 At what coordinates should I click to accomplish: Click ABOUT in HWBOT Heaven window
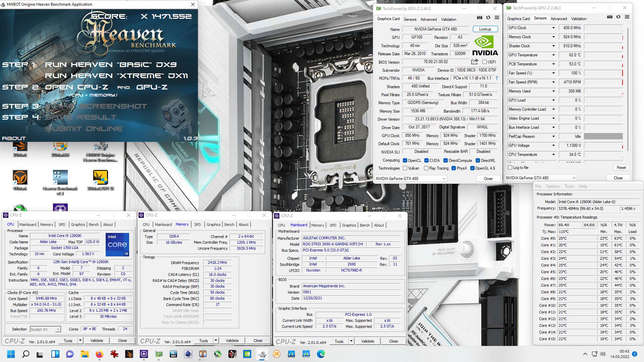click(x=14, y=138)
